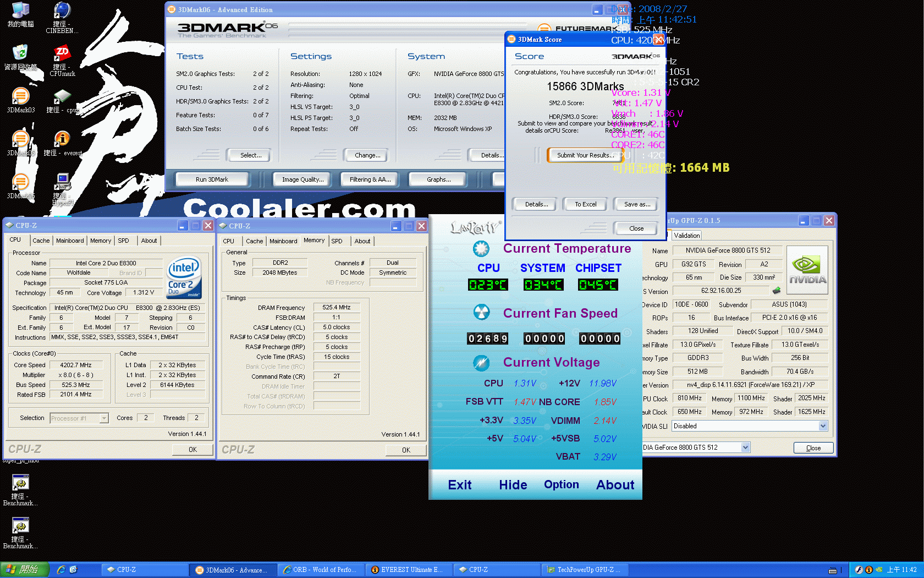Expand the GeForce 8800 GTS 512 card selector

[745, 448]
